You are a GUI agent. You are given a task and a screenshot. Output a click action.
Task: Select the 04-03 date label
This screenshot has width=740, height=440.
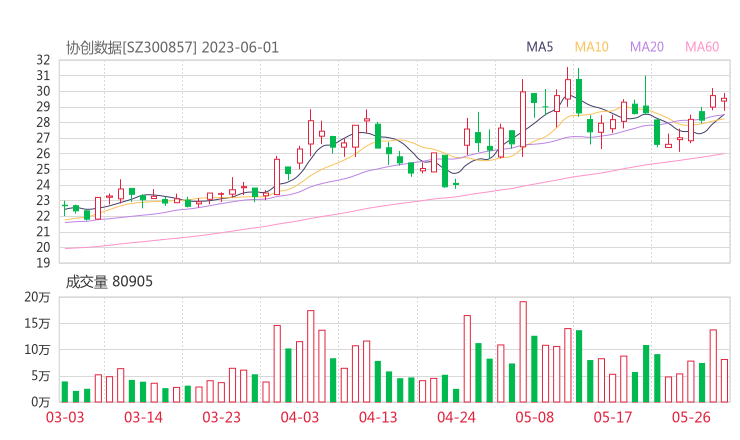pyautogui.click(x=300, y=417)
